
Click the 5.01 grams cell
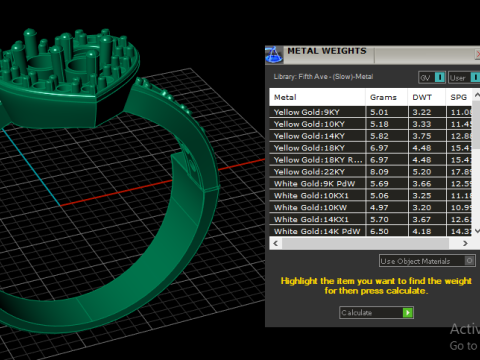pos(387,112)
